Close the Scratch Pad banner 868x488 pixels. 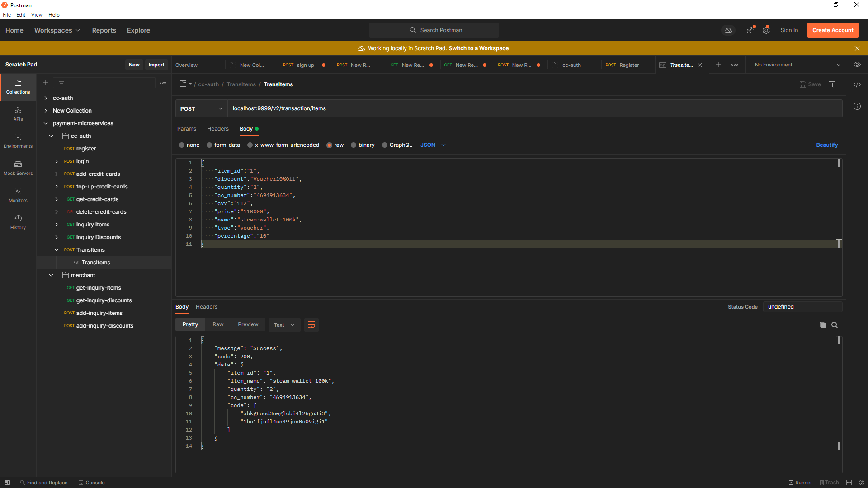click(x=857, y=48)
